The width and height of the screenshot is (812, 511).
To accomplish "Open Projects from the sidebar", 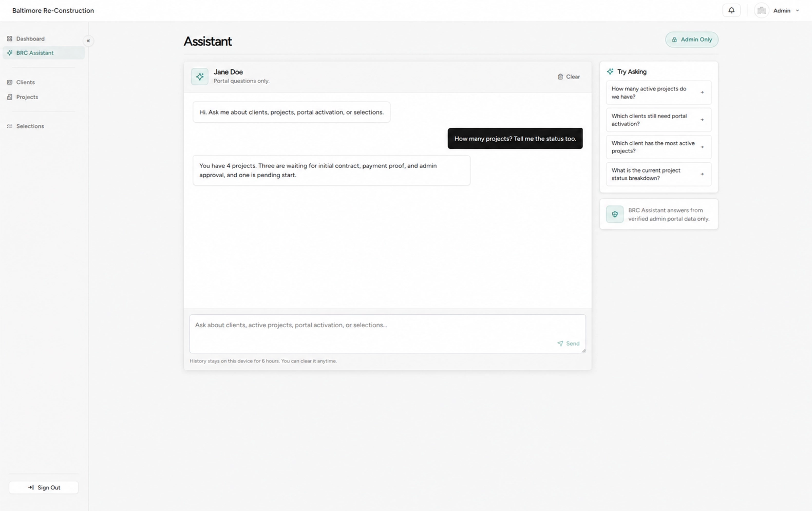I will 44,97.
